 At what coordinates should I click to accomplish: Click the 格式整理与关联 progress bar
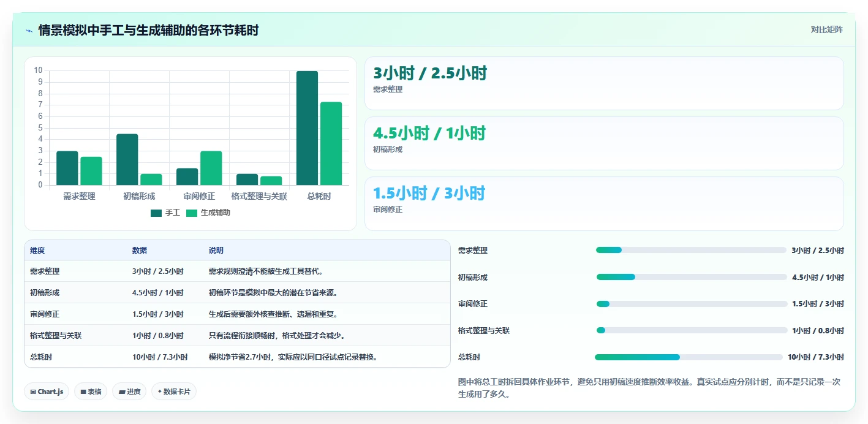click(691, 330)
